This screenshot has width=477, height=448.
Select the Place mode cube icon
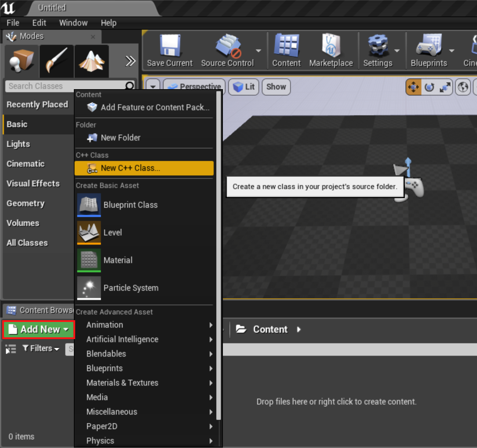pos(21,61)
